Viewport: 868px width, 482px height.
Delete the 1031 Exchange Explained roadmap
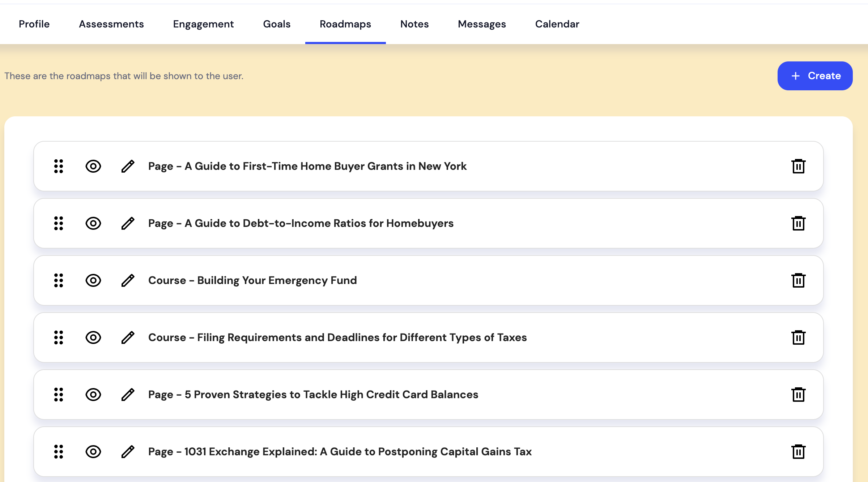pyautogui.click(x=798, y=452)
